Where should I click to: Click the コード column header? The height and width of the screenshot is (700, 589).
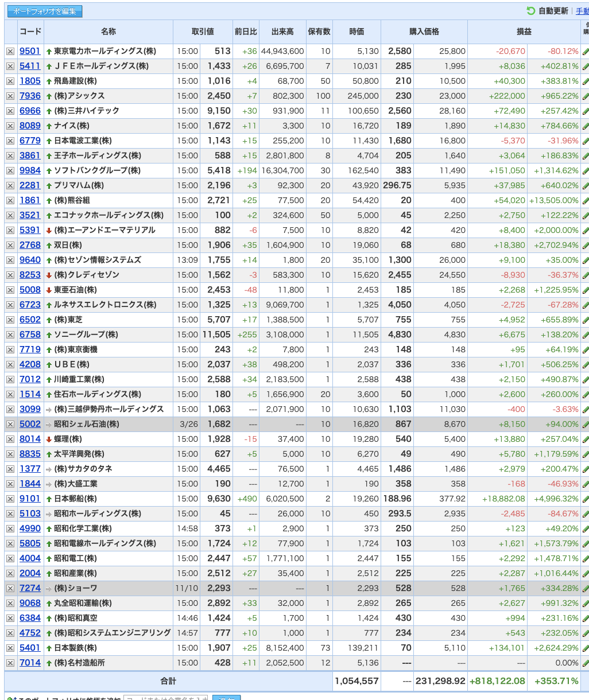[30, 32]
